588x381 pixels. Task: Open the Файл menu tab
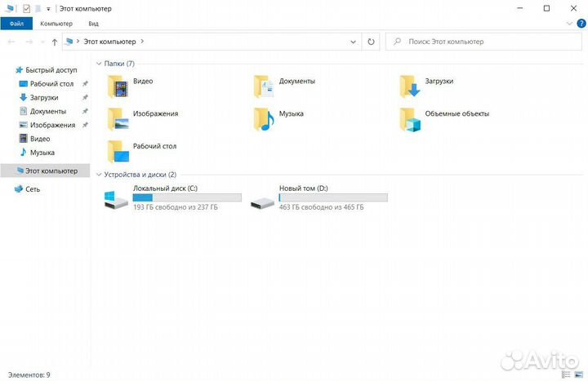pos(16,24)
